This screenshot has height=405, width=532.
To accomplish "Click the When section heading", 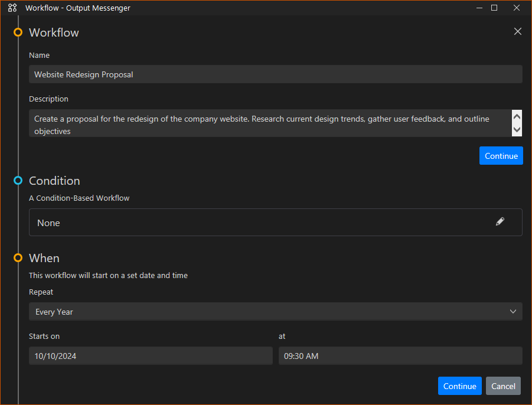I will coord(44,258).
